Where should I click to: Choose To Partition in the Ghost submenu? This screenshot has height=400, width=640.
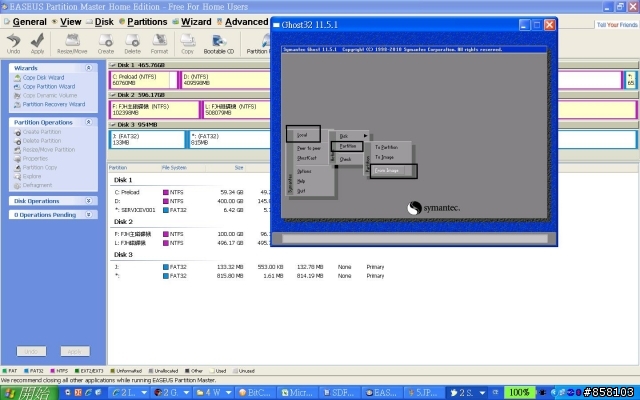coord(386,147)
